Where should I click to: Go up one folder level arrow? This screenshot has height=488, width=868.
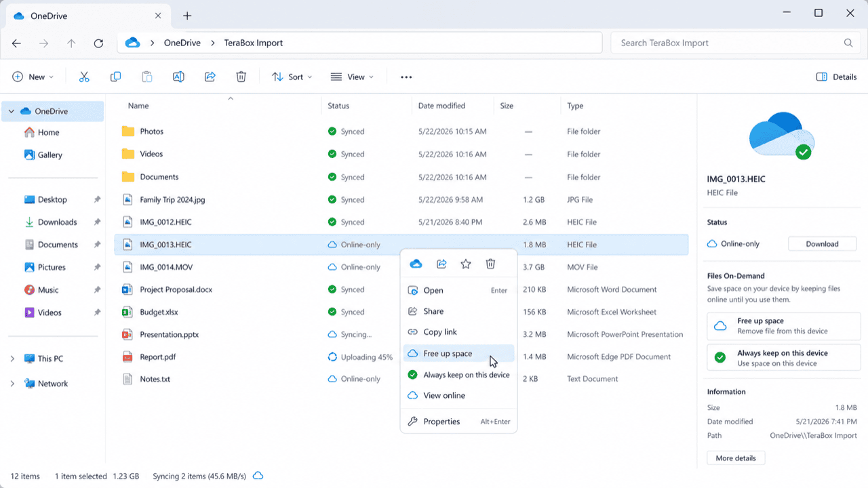click(x=71, y=43)
